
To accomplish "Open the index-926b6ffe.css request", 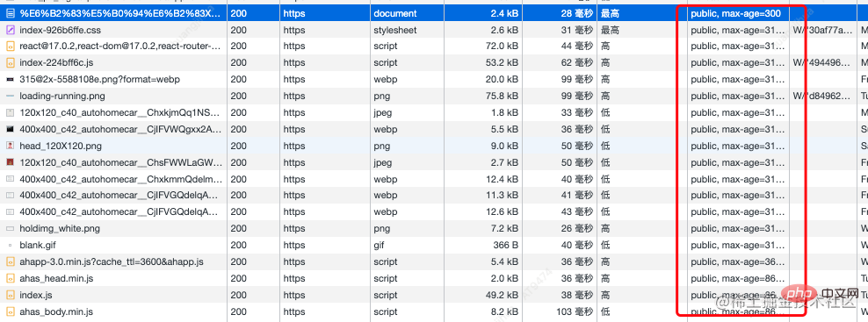I will pyautogui.click(x=61, y=30).
